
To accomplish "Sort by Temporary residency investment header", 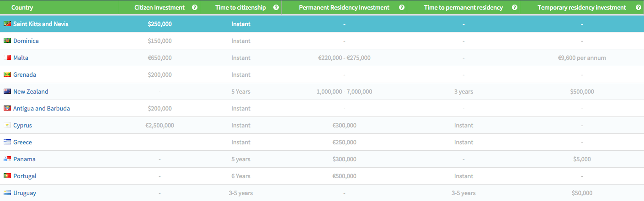I will tap(582, 7).
